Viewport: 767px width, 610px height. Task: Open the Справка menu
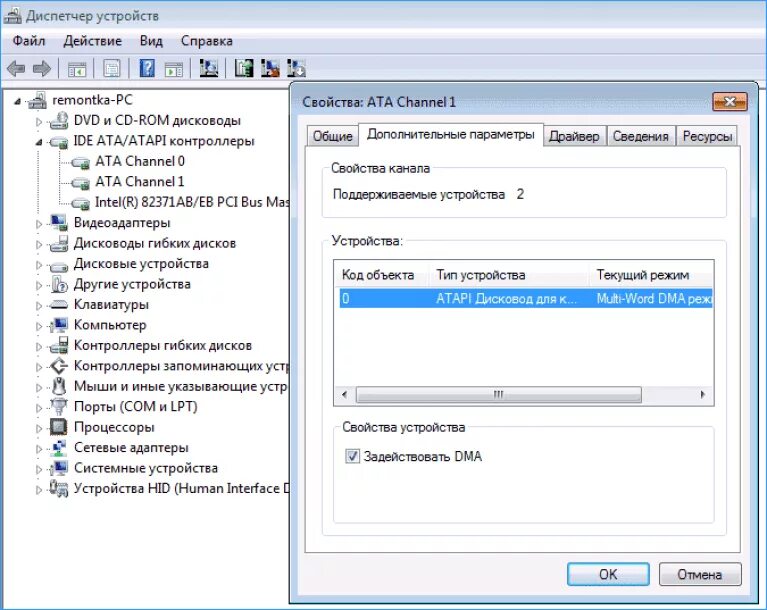(206, 41)
